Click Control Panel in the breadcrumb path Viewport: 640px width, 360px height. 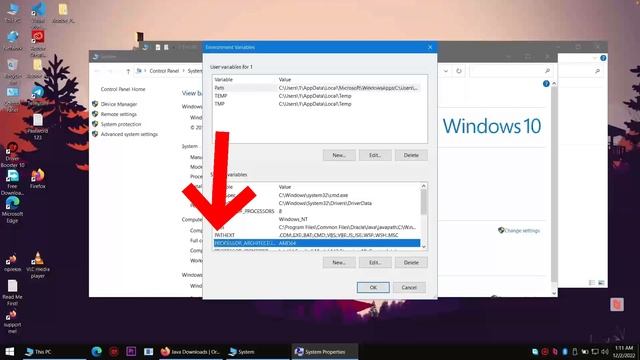[x=164, y=71]
